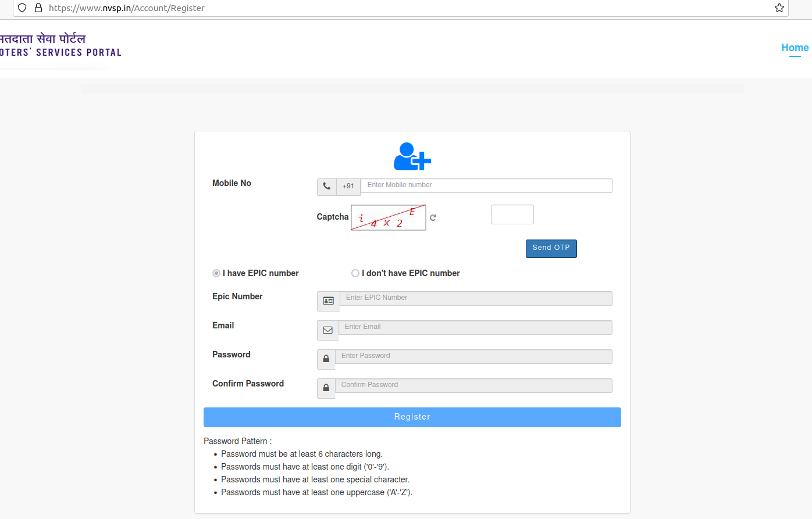Open the Home page link

[795, 48]
